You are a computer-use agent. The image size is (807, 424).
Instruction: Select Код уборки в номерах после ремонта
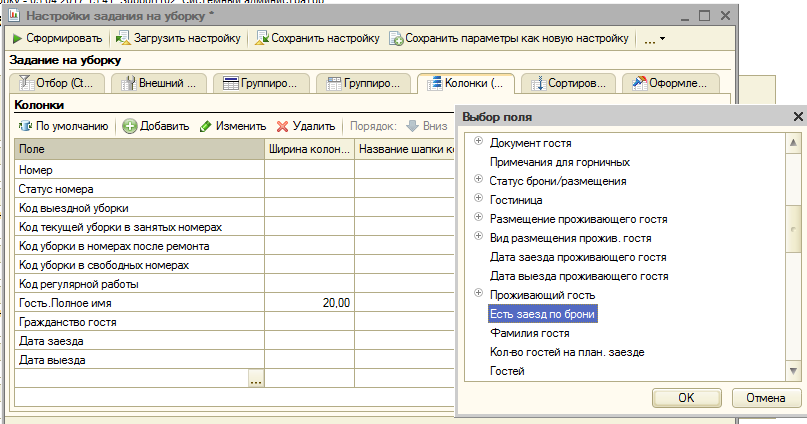coord(139,246)
